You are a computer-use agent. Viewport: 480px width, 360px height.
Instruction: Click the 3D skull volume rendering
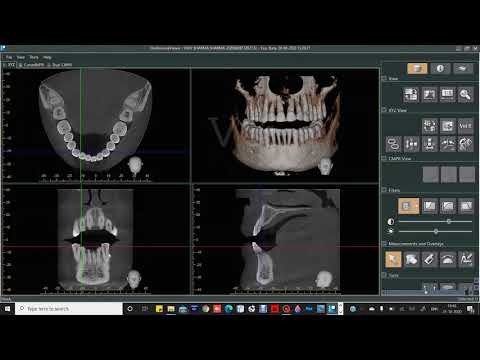285,125
